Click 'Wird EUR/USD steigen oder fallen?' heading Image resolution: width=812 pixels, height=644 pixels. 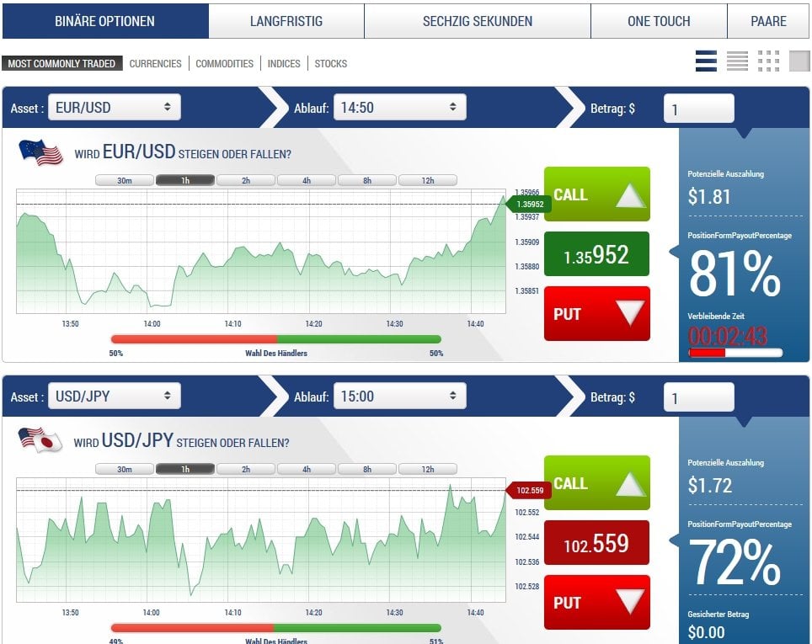pos(183,152)
